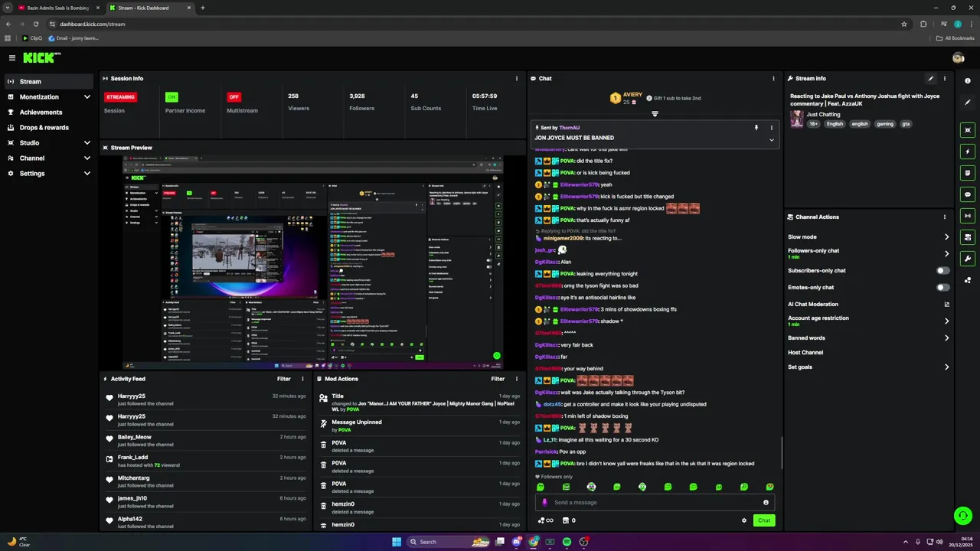Toggle the notes widget icon in sidebar
Screen dimensions: 980x551
[968, 173]
